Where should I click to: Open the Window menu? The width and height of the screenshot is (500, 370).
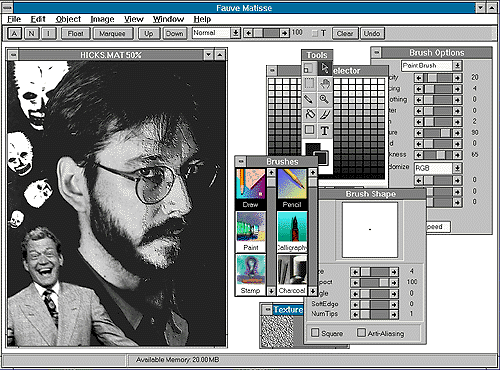pyautogui.click(x=168, y=19)
